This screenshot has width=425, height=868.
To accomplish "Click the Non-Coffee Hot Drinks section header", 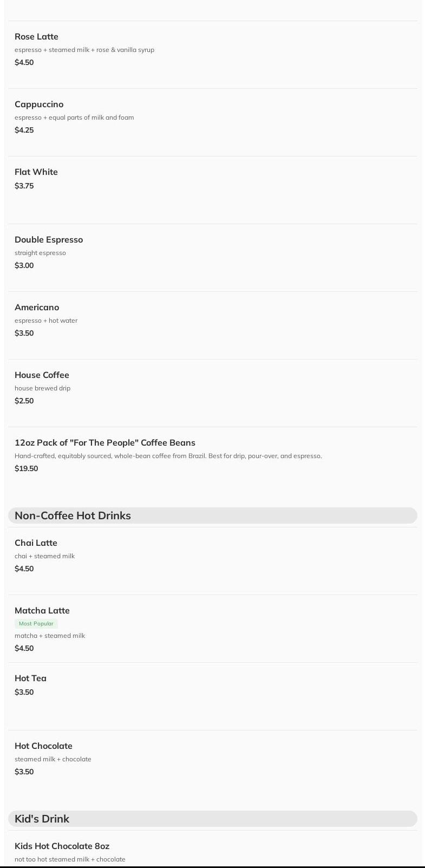I will (73, 515).
